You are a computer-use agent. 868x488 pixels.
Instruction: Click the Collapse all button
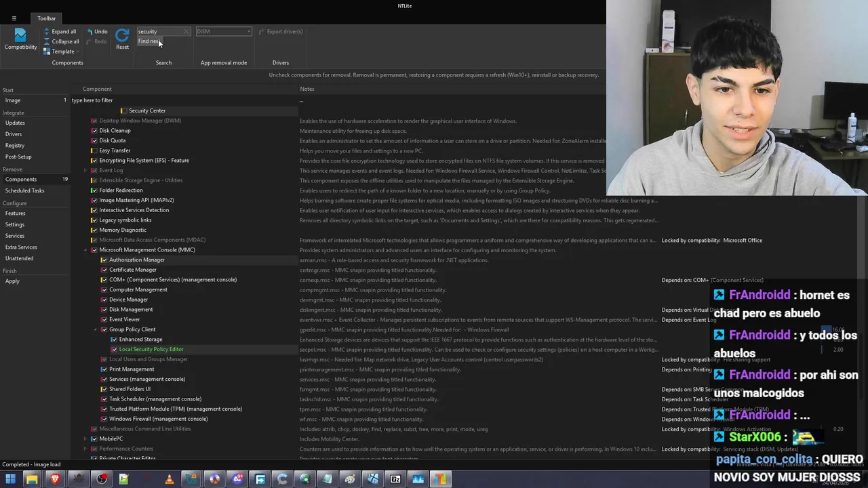[61, 41]
